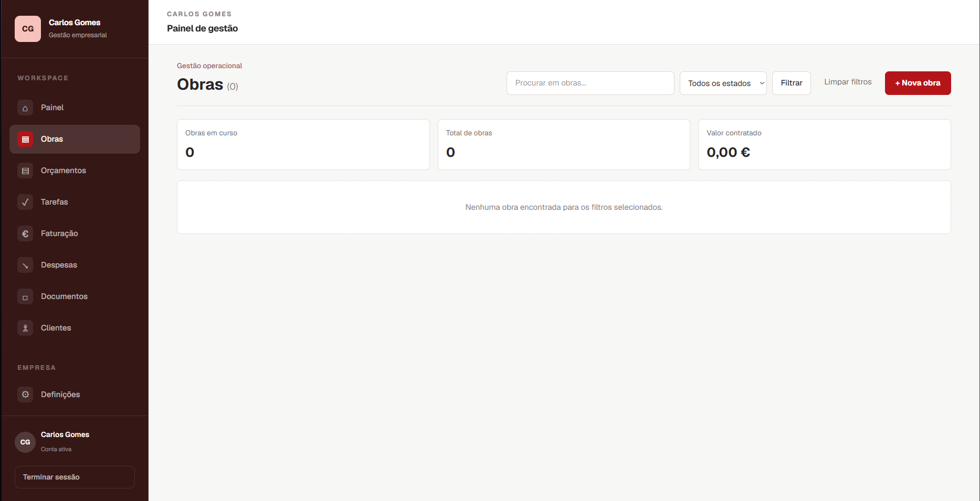Click the Definições gear icon

(25, 395)
